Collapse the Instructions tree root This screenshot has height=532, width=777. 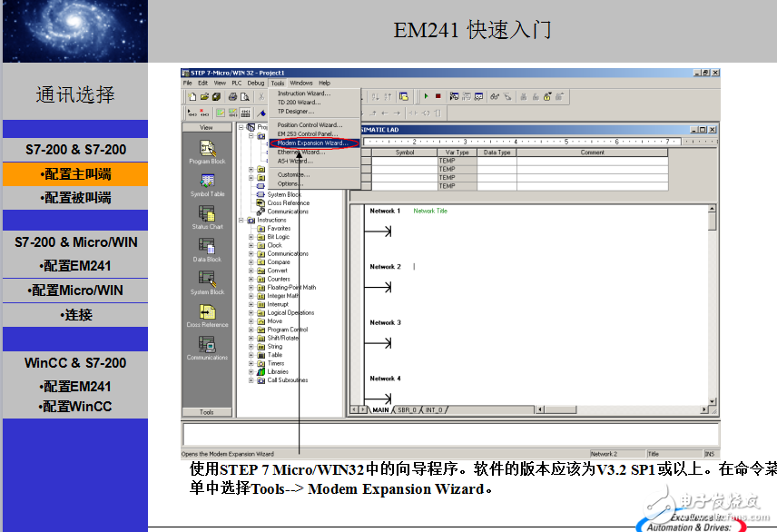(x=241, y=220)
